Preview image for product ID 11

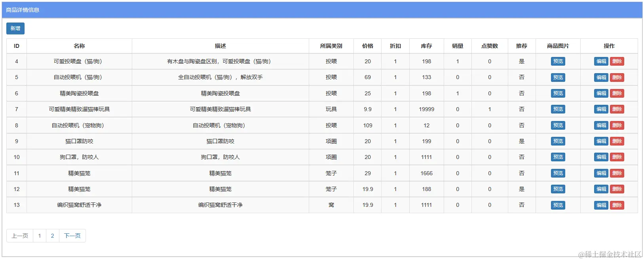coord(558,173)
